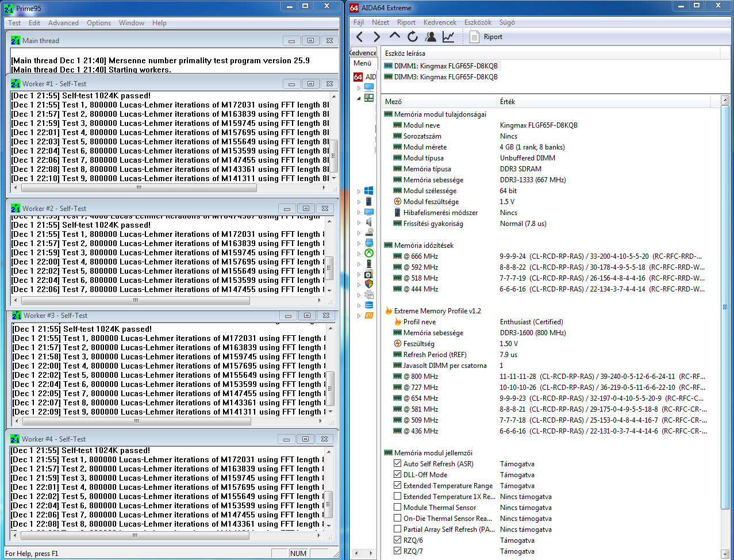Image resolution: width=734 pixels, height=560 pixels.
Task: Toggle Extended Temperature Range checkbox
Action: pos(398,485)
